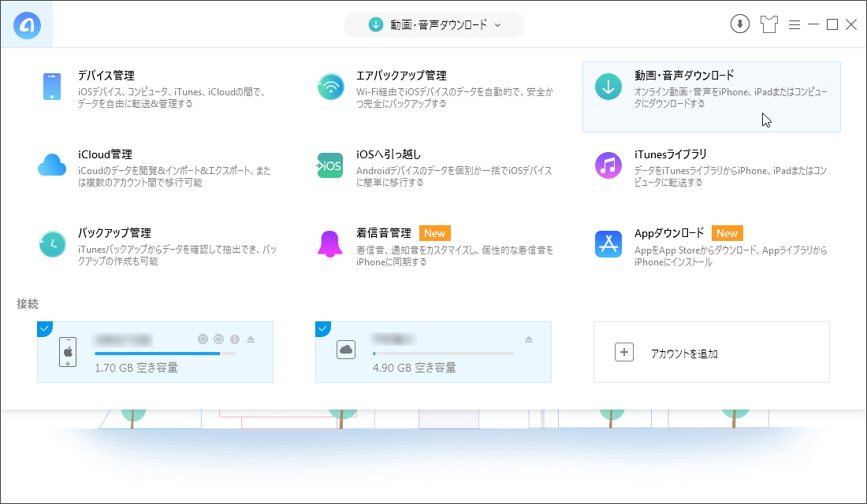Screen dimensions: 867x504
Task: Click the iCloud storage progress bar
Action: (444, 354)
